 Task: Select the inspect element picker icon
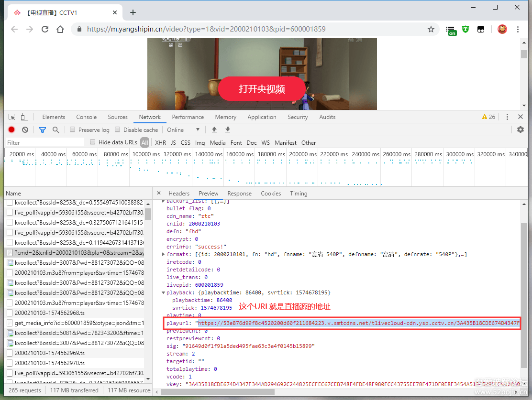coord(12,117)
